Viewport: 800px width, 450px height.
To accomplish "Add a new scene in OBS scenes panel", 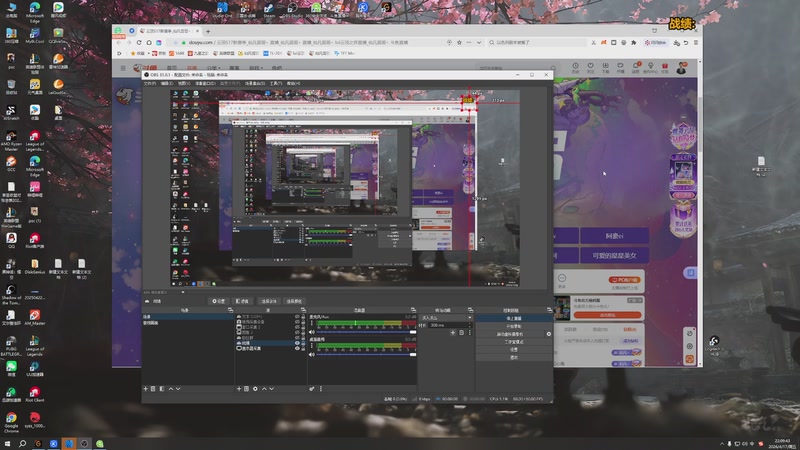I will point(145,389).
